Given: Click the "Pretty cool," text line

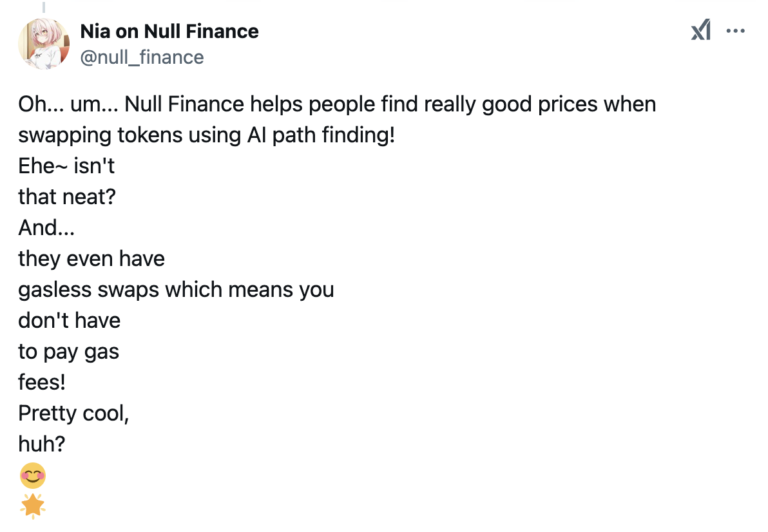Looking at the screenshot, I should pos(74,413).
